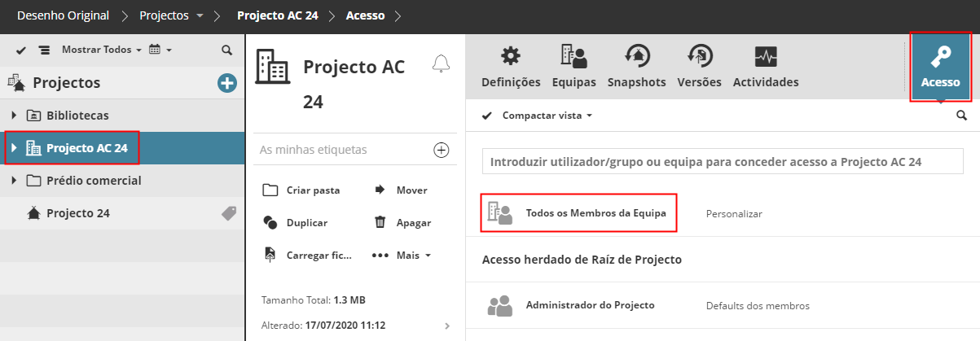Click the Carregar ficheiro upload action

pos(309,255)
